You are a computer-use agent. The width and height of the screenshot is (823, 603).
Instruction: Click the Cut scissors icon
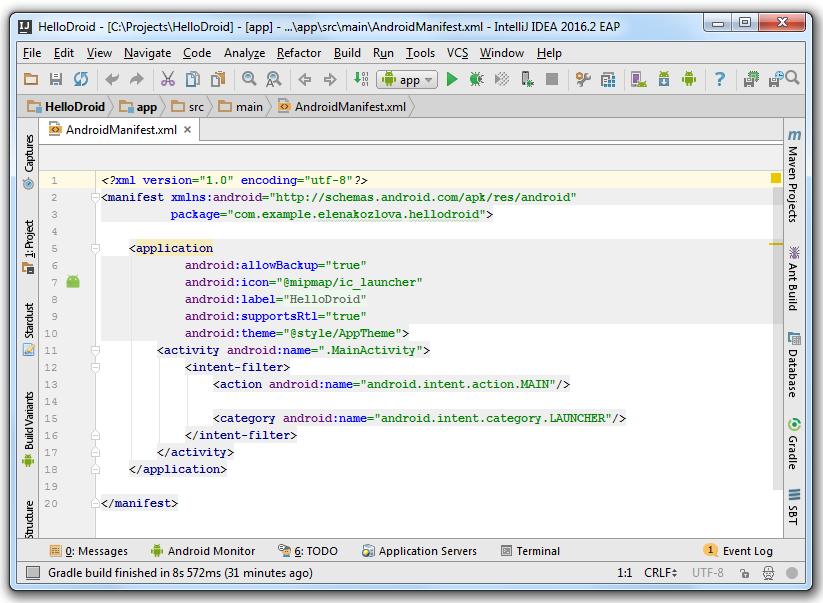[167, 79]
